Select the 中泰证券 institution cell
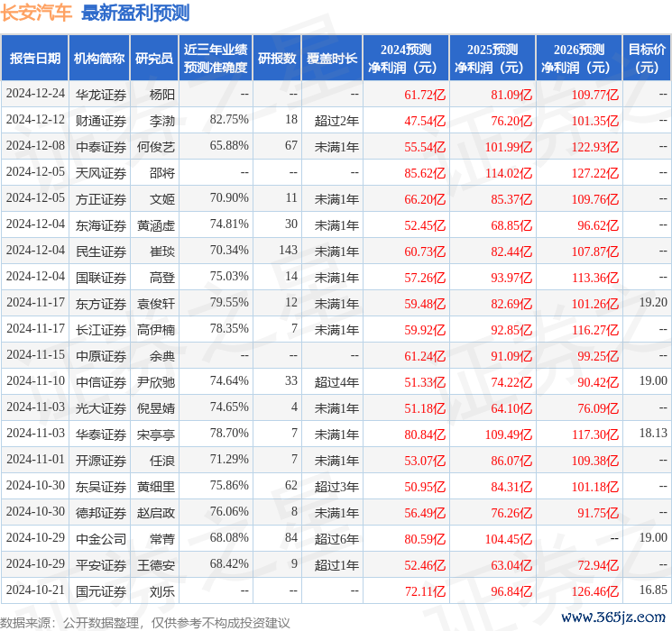 101,147
